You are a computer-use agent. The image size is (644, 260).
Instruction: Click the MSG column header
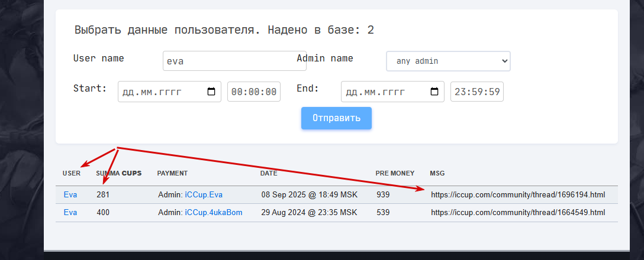click(437, 174)
